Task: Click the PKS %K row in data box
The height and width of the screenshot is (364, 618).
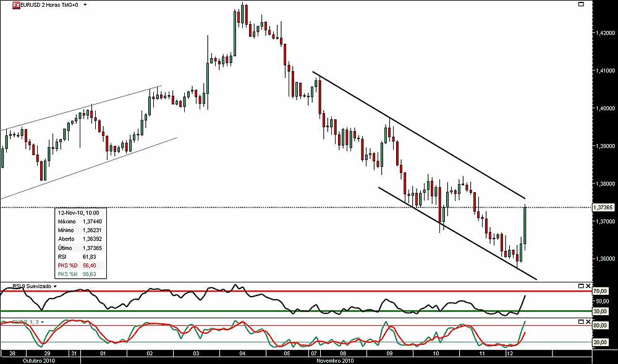Action: [80, 274]
